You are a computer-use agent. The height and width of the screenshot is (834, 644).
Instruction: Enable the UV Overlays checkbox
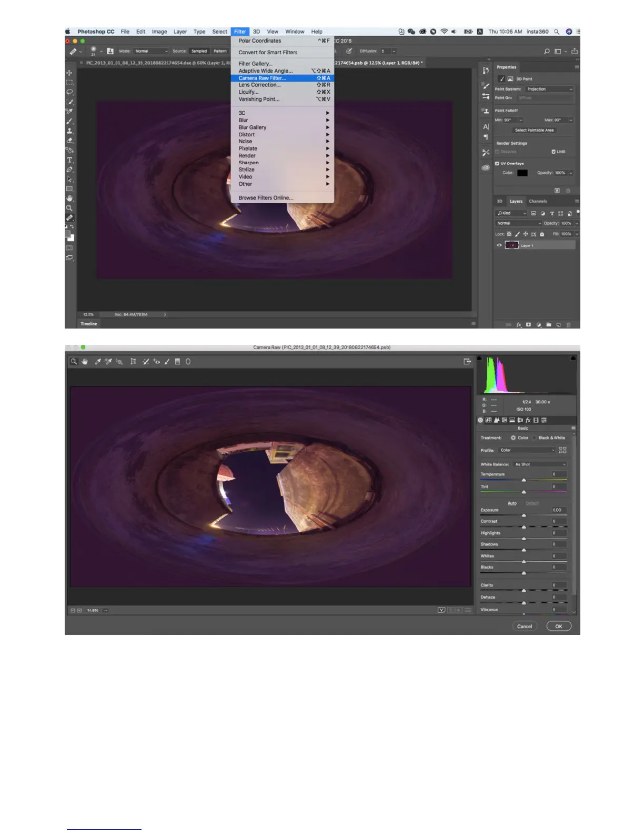click(x=497, y=164)
